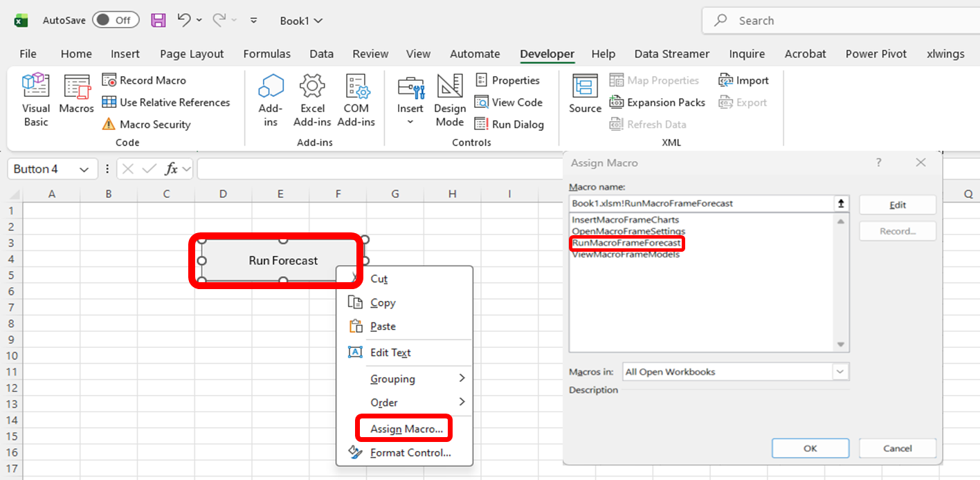The image size is (980, 480).
Task: Choose Cut from the context menu
Action: pos(404,279)
